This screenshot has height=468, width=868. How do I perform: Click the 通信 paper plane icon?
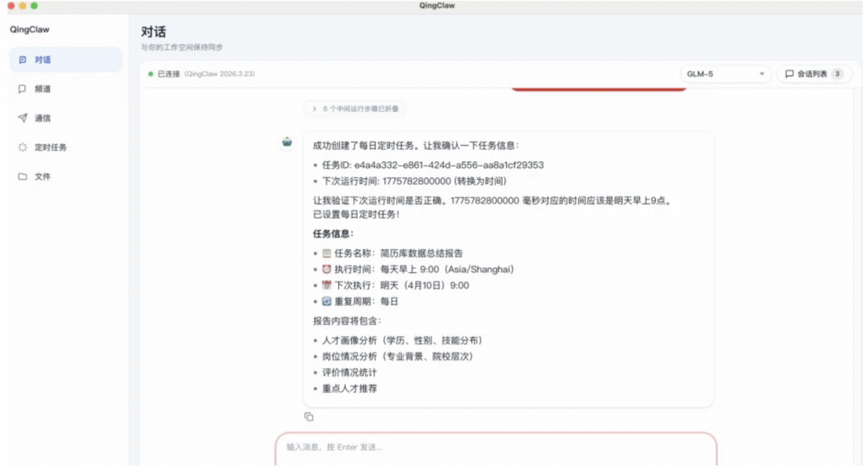pos(23,118)
